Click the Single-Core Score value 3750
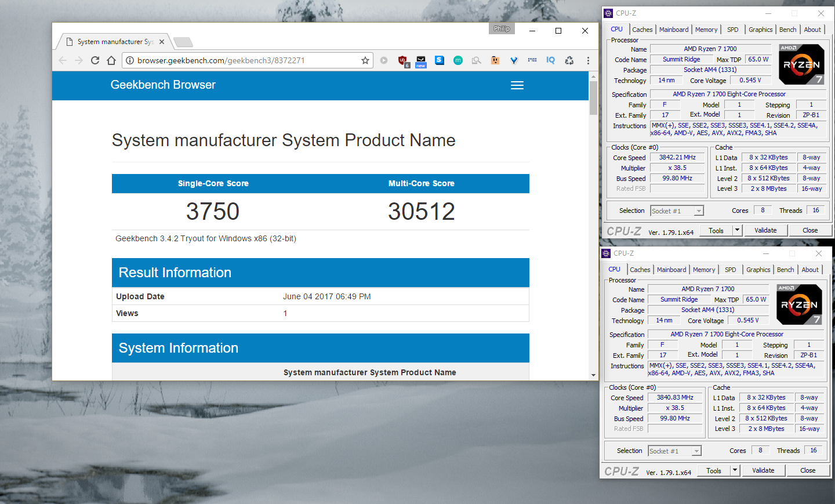 pyautogui.click(x=213, y=211)
